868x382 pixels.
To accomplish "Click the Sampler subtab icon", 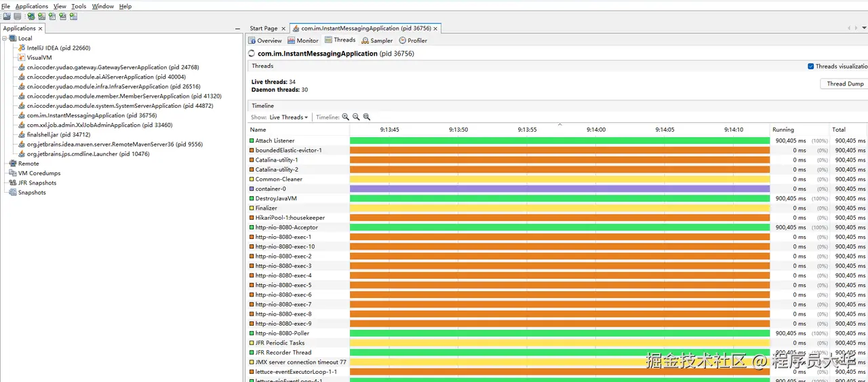I will (x=366, y=41).
